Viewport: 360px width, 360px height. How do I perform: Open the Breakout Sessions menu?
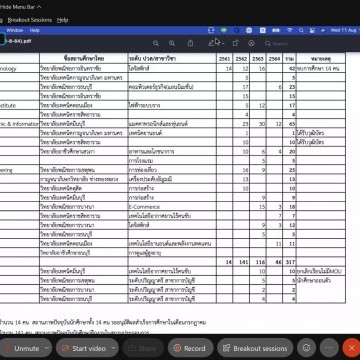[x=30, y=20]
